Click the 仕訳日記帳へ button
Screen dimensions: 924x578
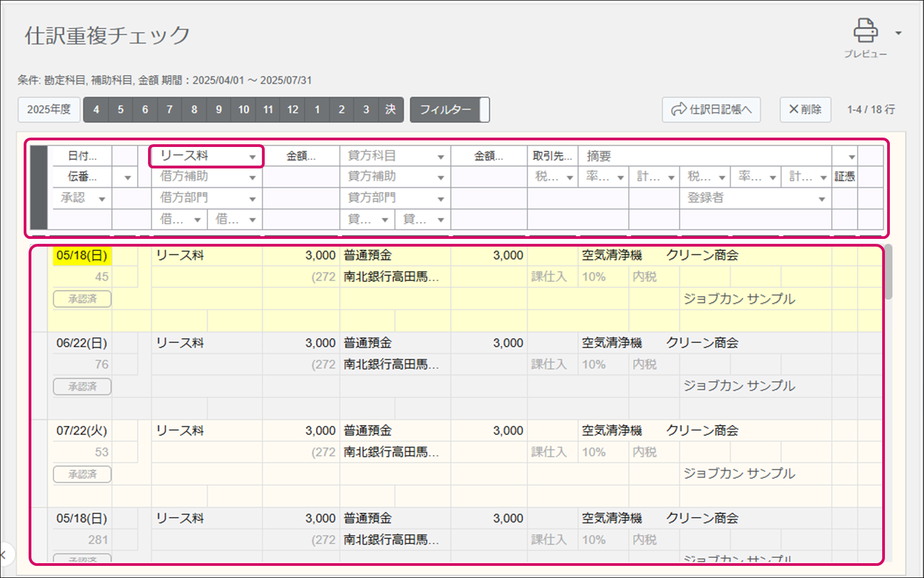(x=711, y=110)
